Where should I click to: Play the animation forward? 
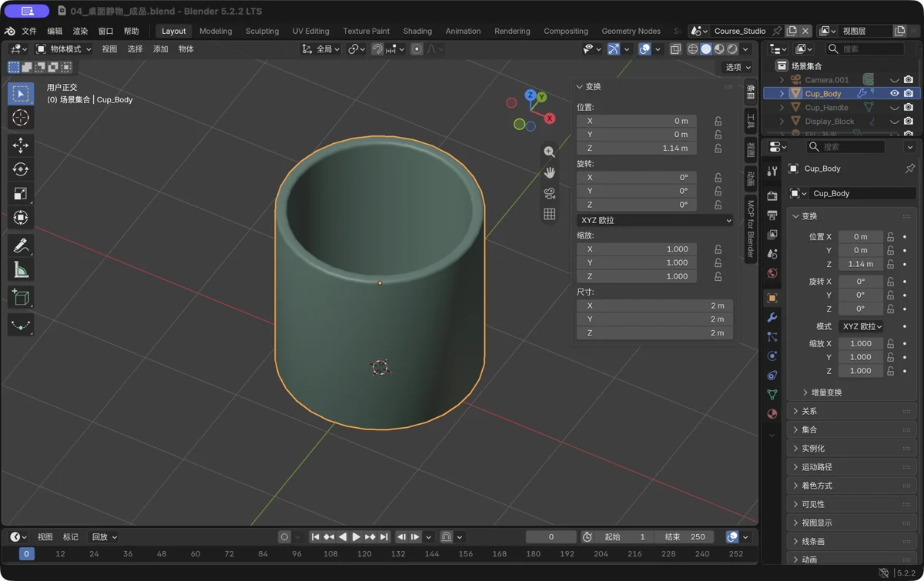(x=356, y=537)
